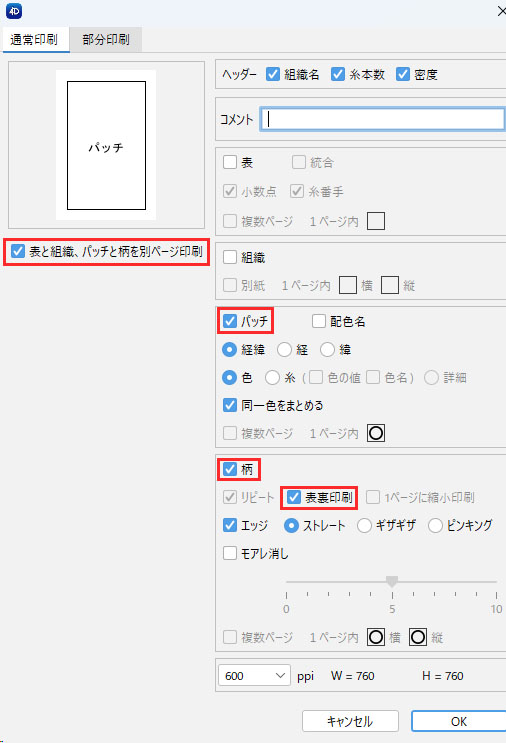
Task: Uncheck 同一色をまとめる option
Action: click(230, 405)
